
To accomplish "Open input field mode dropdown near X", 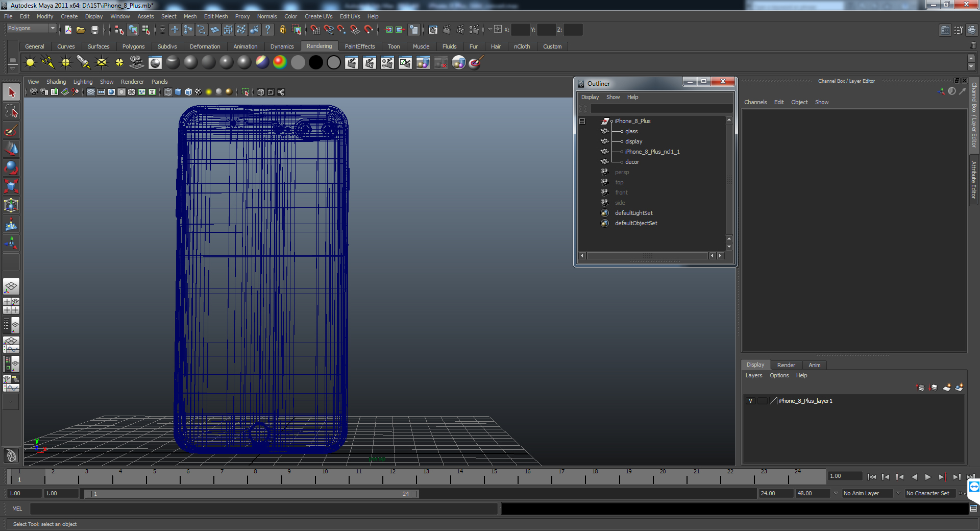I will click(x=490, y=30).
